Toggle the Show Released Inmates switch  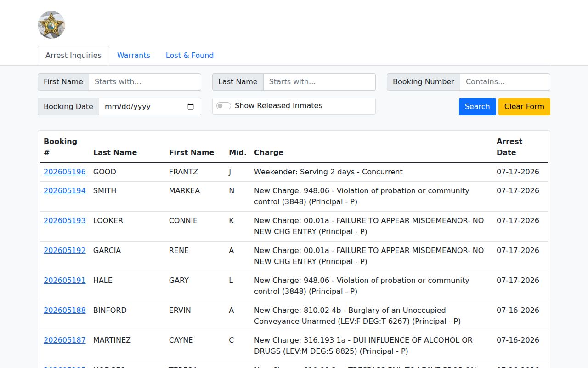click(224, 106)
